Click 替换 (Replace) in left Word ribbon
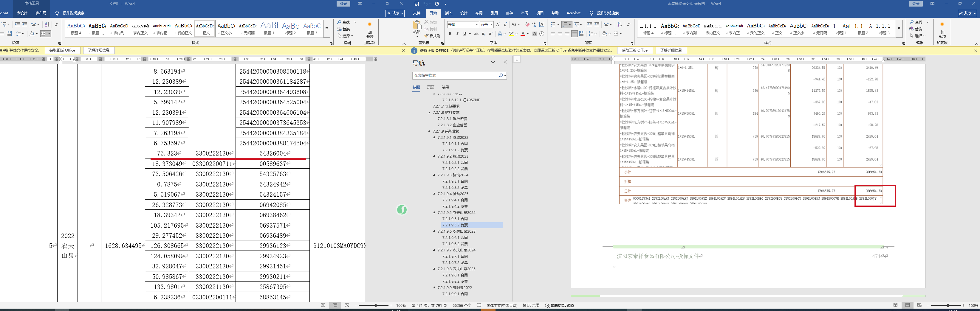Viewport: 980px width, 311px height. [343, 29]
